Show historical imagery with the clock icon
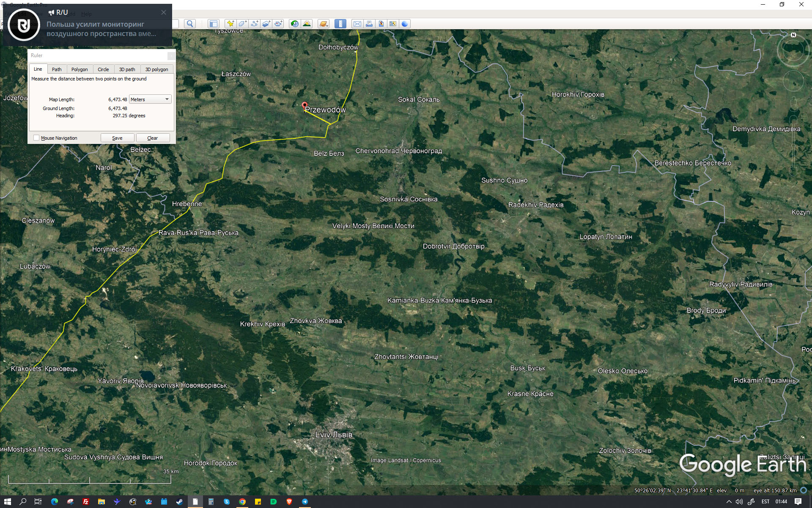Image resolution: width=812 pixels, height=508 pixels. point(294,24)
